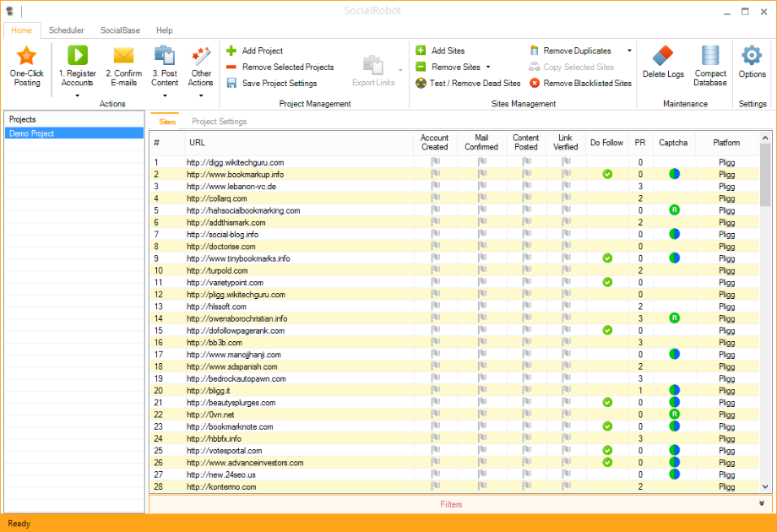Viewport: 777px width, 532px height.
Task: Sort by URL column header
Action: 299,143
